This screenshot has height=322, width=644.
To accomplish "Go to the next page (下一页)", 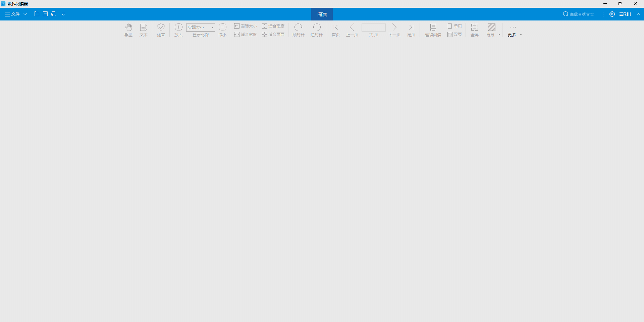I will 394,30.
